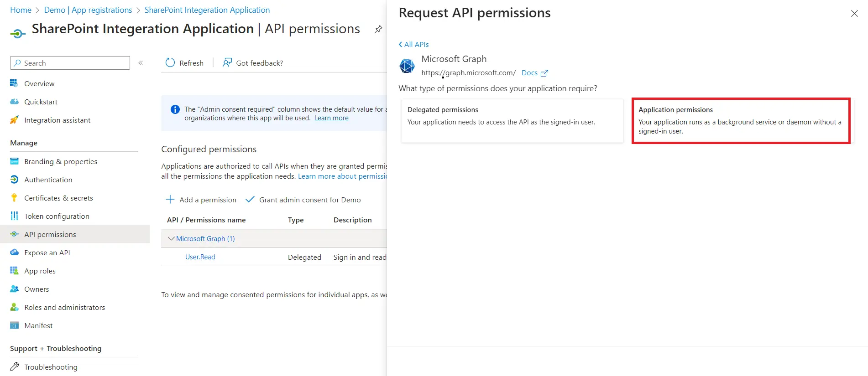Viewport: 868px width, 376px height.
Task: Click the Branding & properties icon
Action: click(x=14, y=161)
